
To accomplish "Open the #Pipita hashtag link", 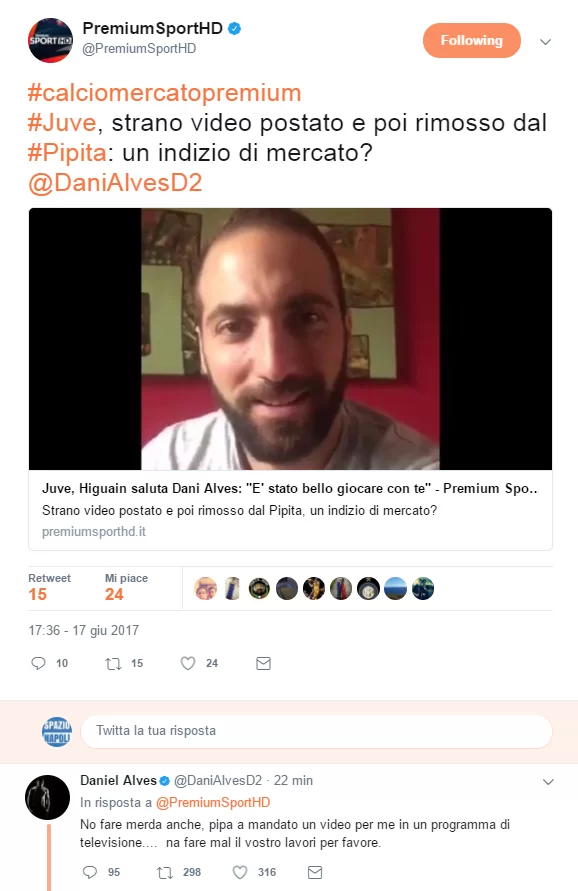I will tap(67, 153).
